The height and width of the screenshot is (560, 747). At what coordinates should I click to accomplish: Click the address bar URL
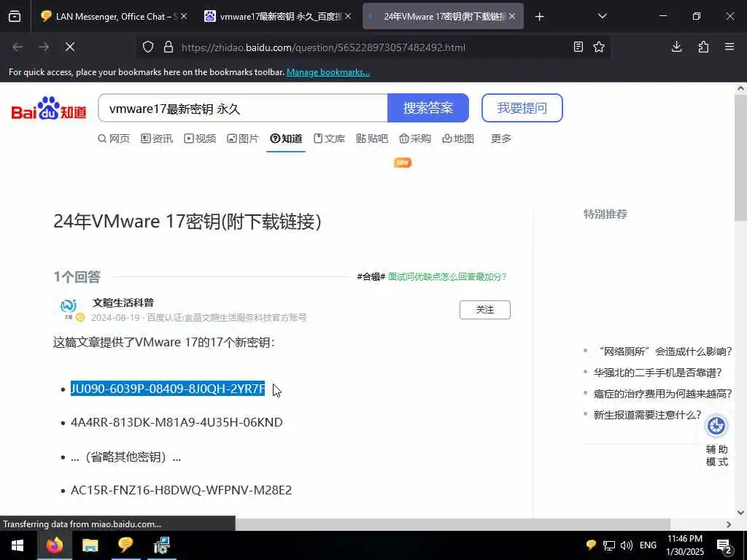pos(323,47)
